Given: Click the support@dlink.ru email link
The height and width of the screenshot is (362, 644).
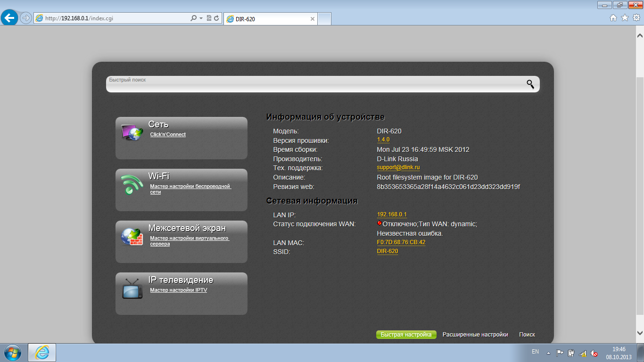Looking at the screenshot, I should (x=398, y=168).
